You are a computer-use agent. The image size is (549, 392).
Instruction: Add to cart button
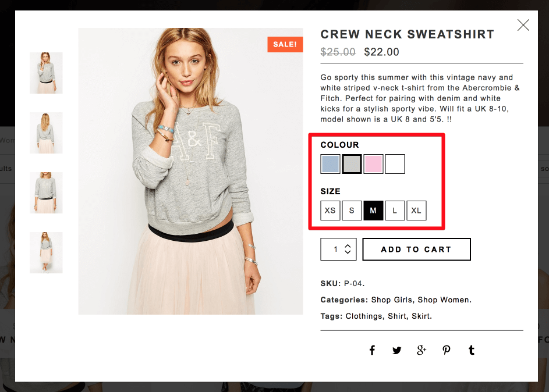click(x=416, y=250)
